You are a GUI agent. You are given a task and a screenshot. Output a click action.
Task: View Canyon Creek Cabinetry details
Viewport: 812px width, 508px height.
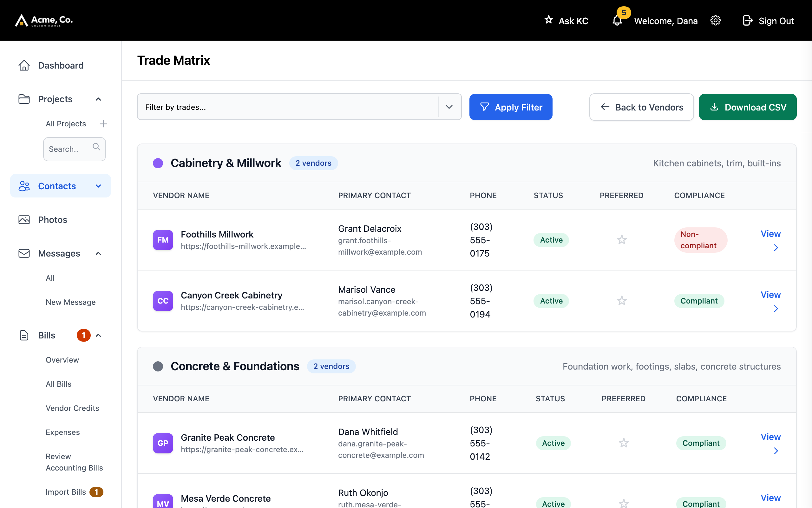click(771, 301)
